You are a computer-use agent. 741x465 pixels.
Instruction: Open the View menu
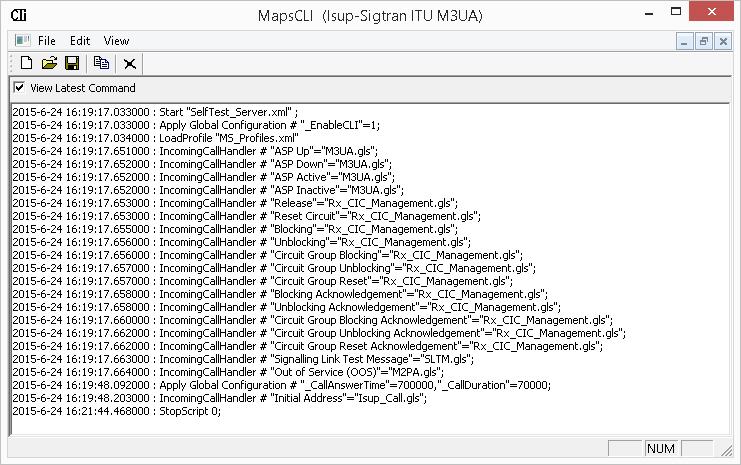pos(116,41)
